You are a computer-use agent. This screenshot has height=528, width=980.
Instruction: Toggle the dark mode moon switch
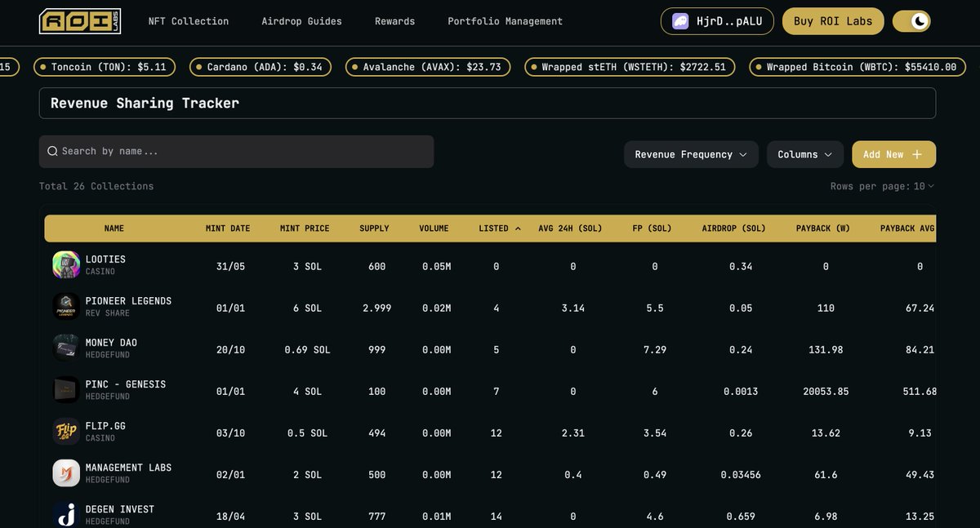911,21
